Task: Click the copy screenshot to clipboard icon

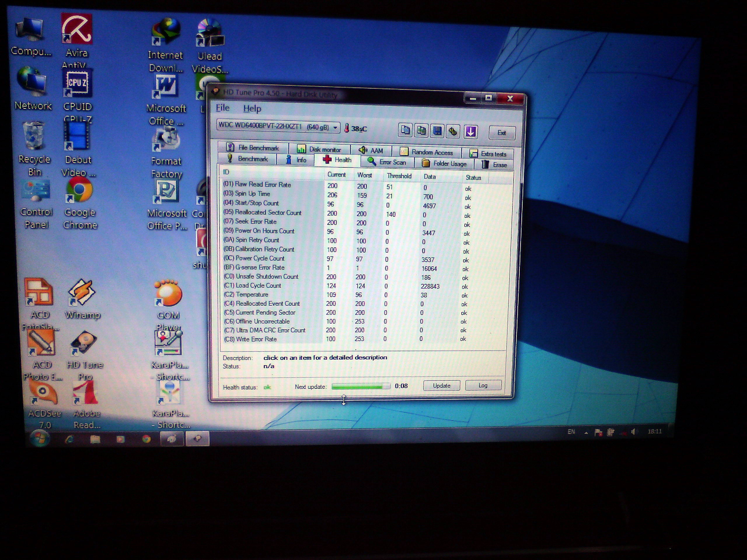Action: [x=421, y=131]
